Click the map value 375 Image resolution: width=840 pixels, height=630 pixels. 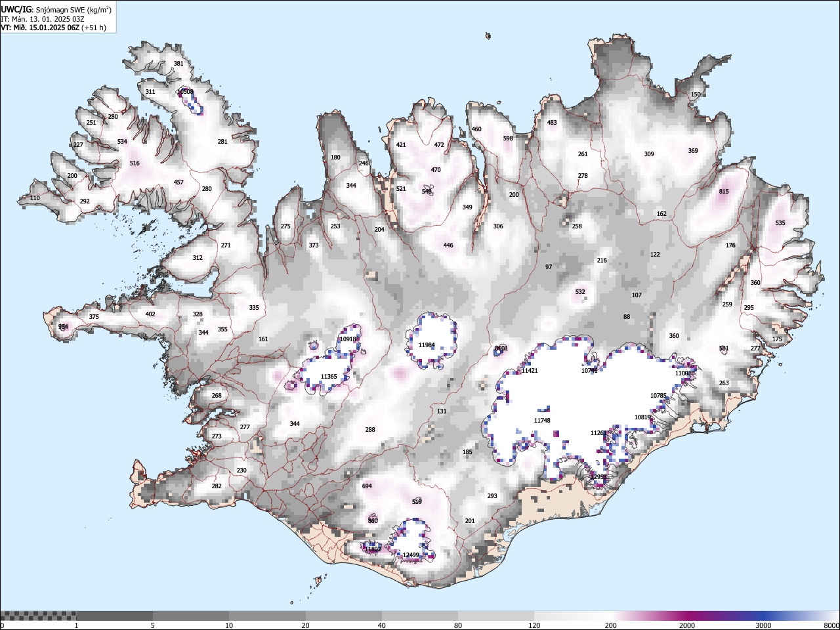[94, 317]
